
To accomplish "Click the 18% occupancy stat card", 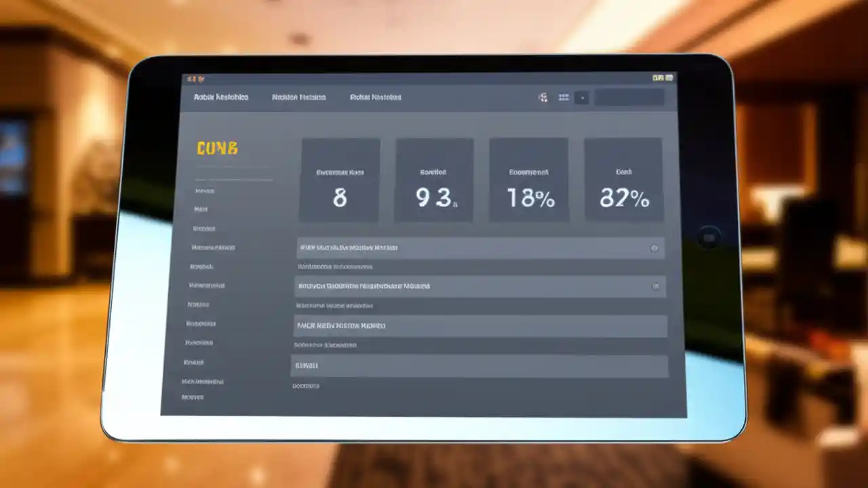I will 528,179.
